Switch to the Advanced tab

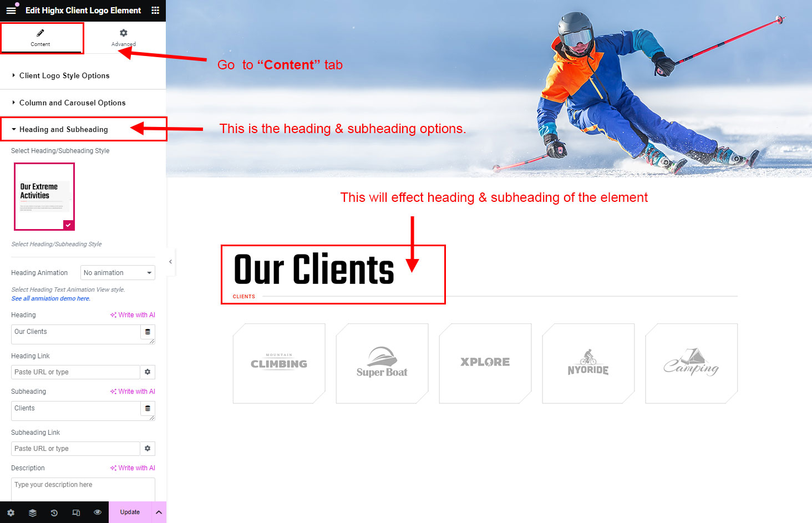124,38
